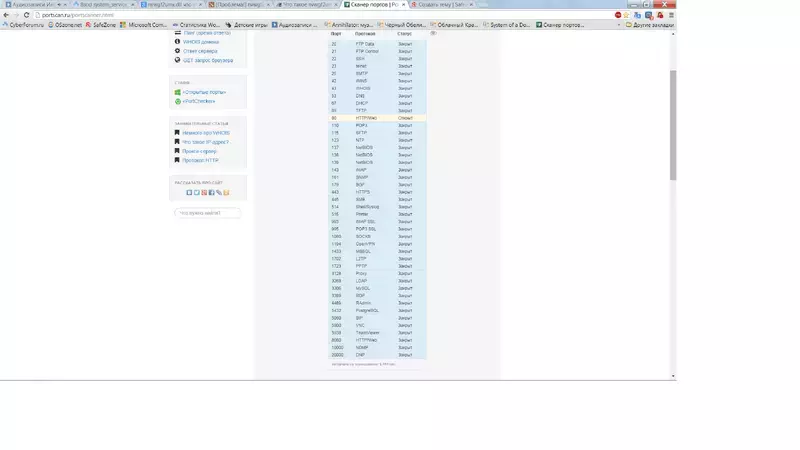Open the Детские игры bookmark

click(x=246, y=24)
